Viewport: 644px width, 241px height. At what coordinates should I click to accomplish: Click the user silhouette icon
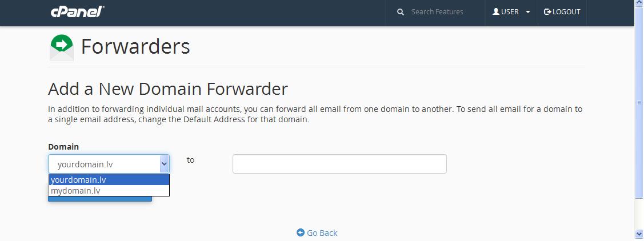496,11
